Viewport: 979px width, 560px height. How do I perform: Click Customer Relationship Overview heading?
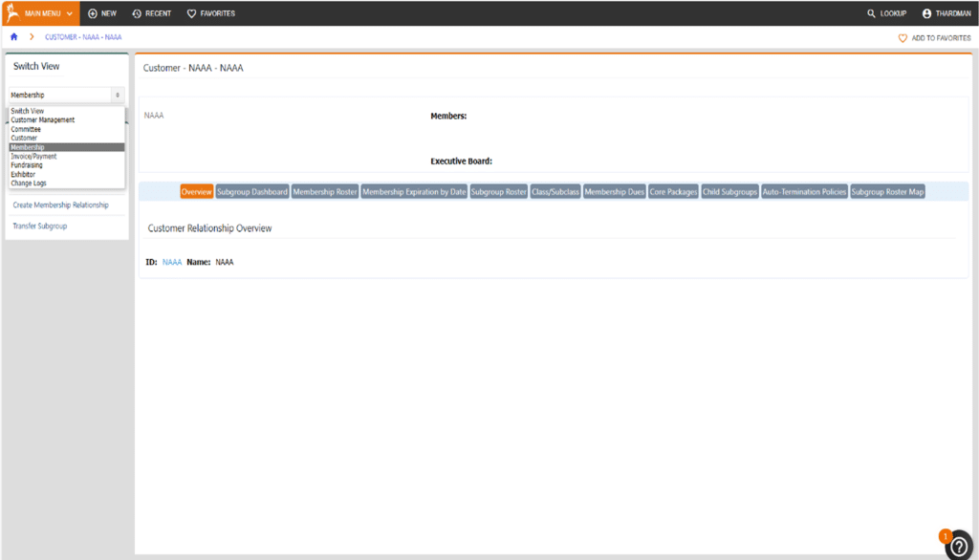209,228
